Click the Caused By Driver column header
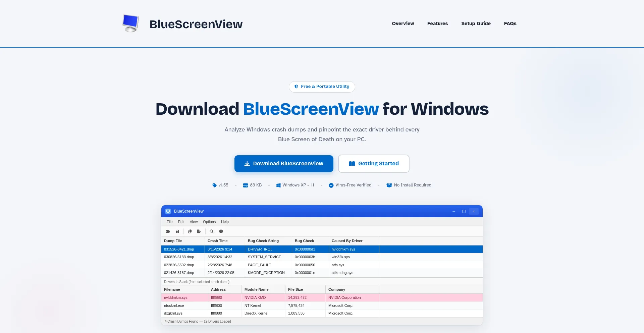The width and height of the screenshot is (644, 333). pyautogui.click(x=354, y=241)
